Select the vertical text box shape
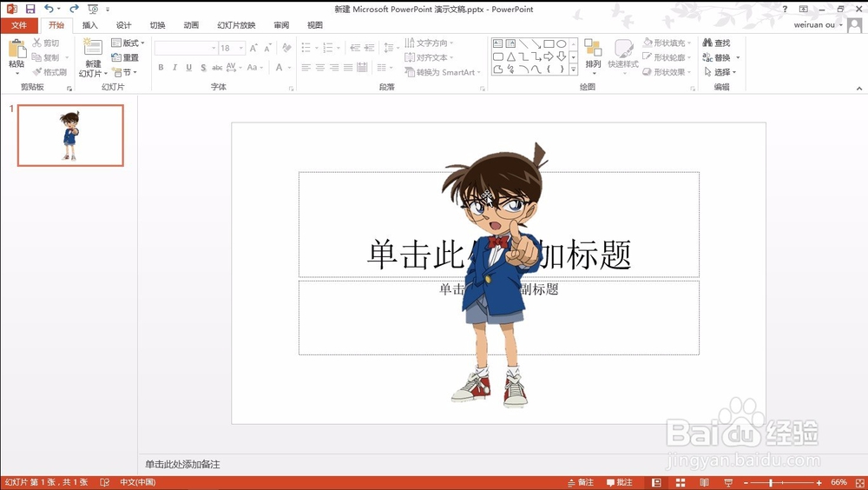This screenshot has width=868, height=490. (x=510, y=43)
